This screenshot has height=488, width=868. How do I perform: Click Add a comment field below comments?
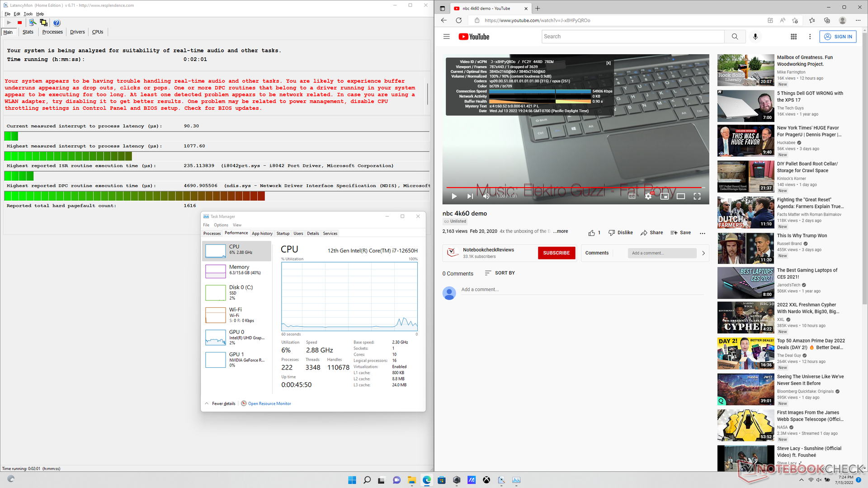point(582,290)
